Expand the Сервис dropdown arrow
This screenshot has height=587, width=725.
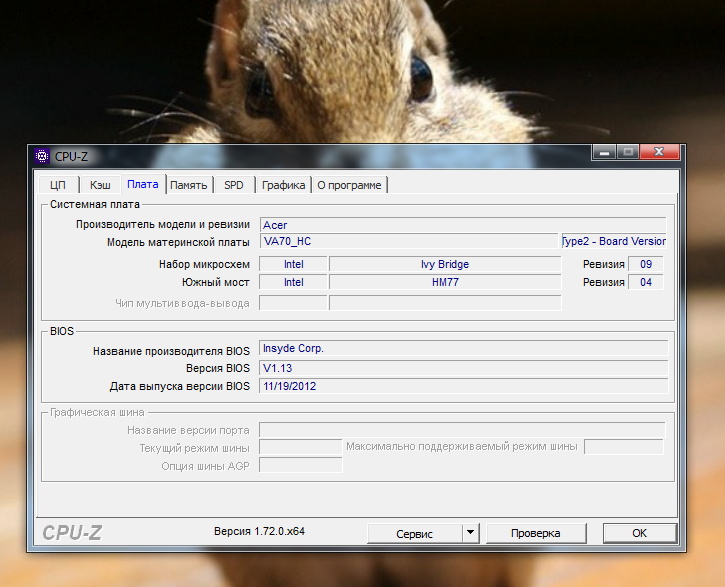click(x=470, y=533)
